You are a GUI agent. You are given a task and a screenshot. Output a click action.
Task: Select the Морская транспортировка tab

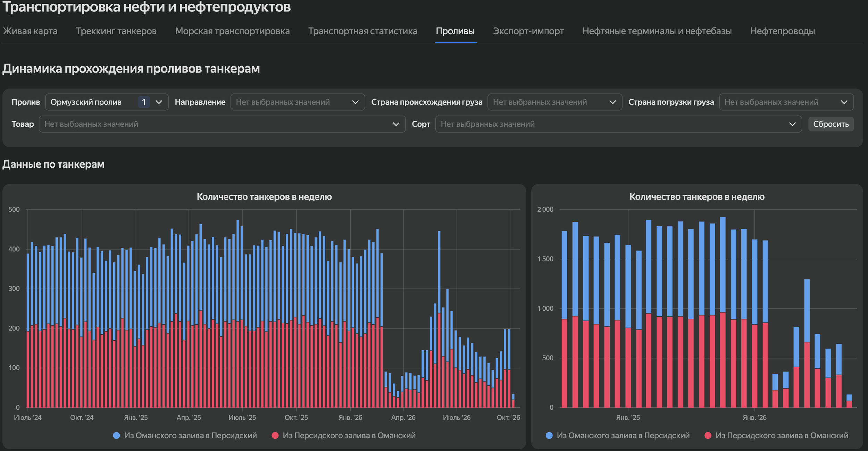[x=232, y=31]
